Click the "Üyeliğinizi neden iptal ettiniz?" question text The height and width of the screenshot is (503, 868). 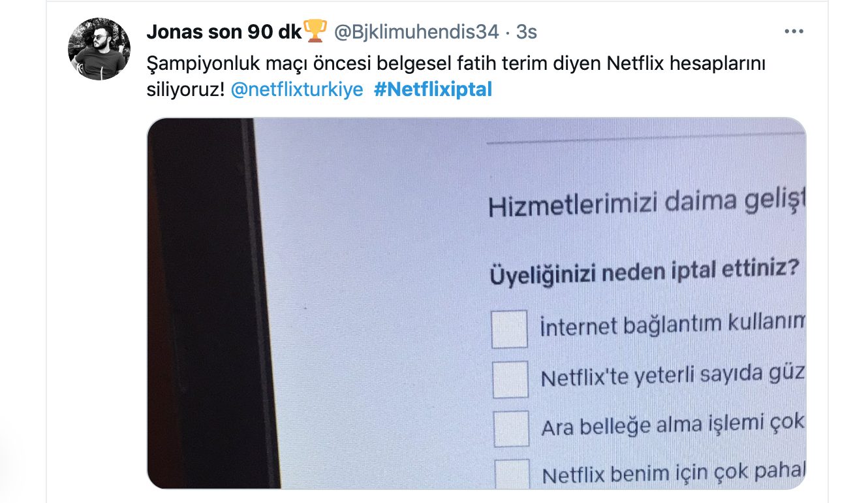pyautogui.click(x=644, y=272)
